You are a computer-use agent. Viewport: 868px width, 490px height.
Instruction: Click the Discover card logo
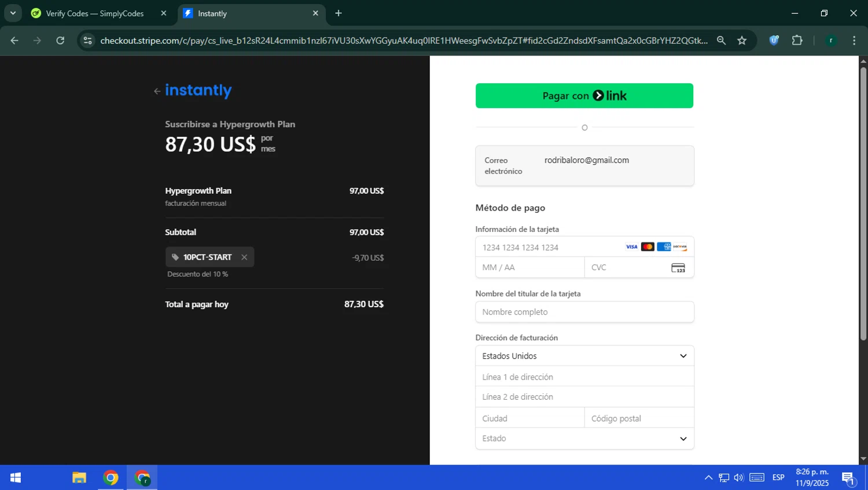coord(680,247)
